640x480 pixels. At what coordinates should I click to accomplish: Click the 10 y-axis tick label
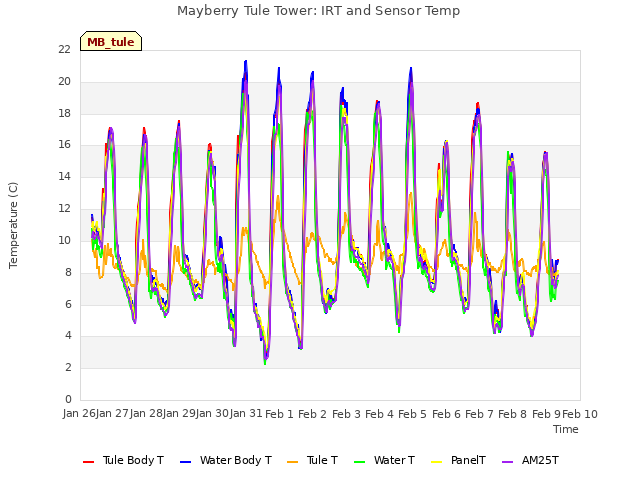tap(65, 240)
